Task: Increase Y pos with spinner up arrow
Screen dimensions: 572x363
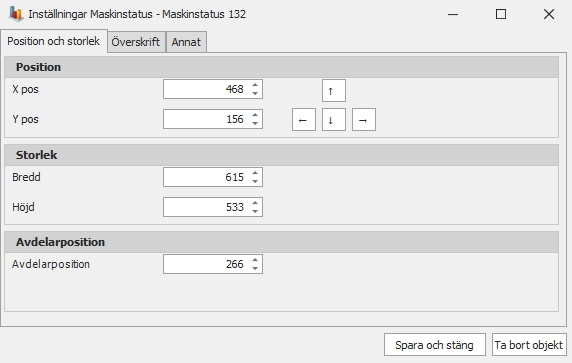Action: [x=255, y=115]
